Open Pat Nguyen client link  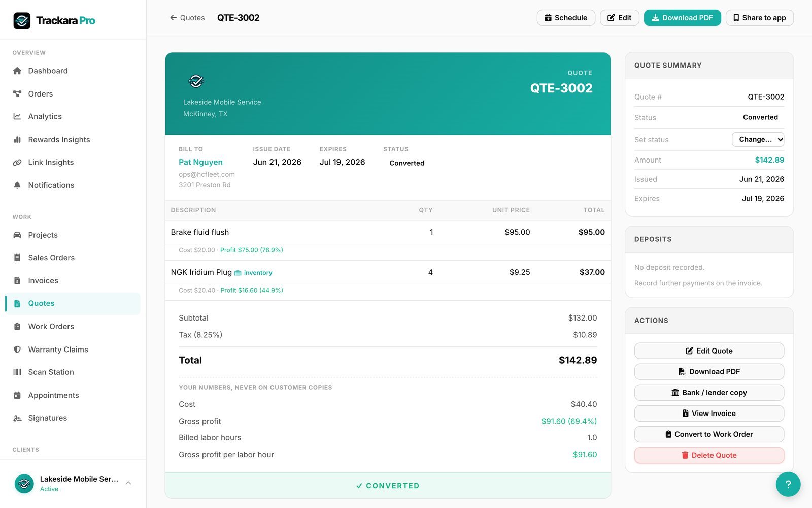200,162
